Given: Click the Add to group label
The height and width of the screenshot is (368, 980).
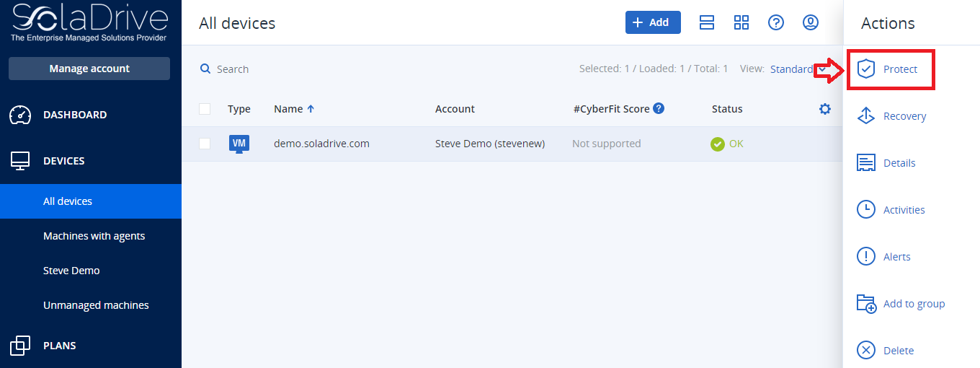Looking at the screenshot, I should 914,304.
